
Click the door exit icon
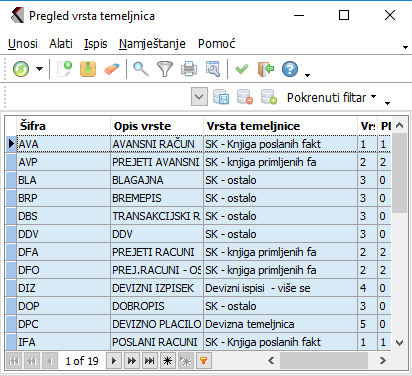click(266, 69)
